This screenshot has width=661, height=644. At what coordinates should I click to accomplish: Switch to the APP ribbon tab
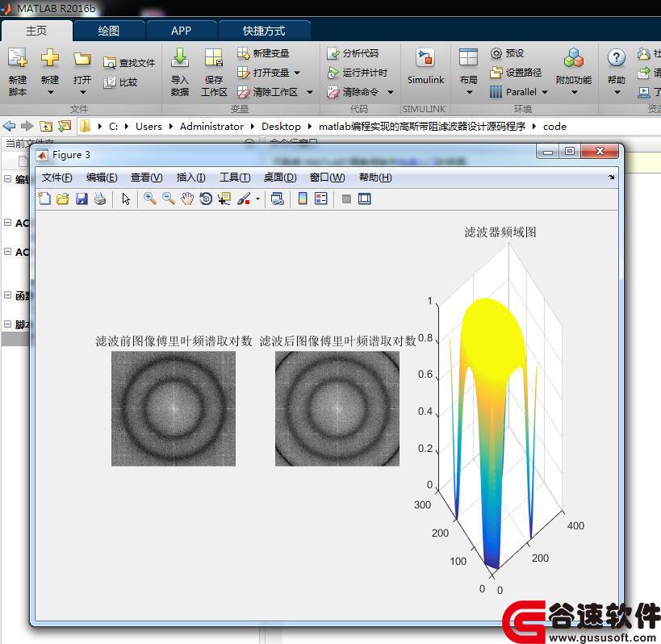tap(182, 31)
